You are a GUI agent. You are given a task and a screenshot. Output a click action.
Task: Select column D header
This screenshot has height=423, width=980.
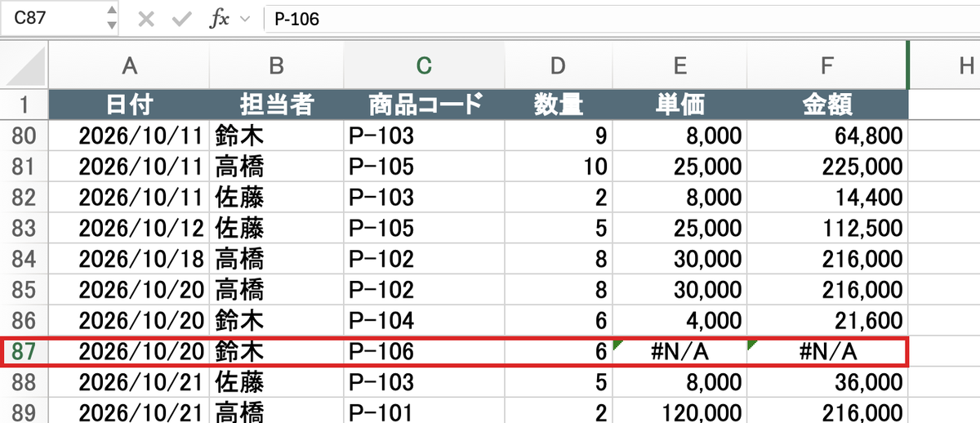(558, 66)
